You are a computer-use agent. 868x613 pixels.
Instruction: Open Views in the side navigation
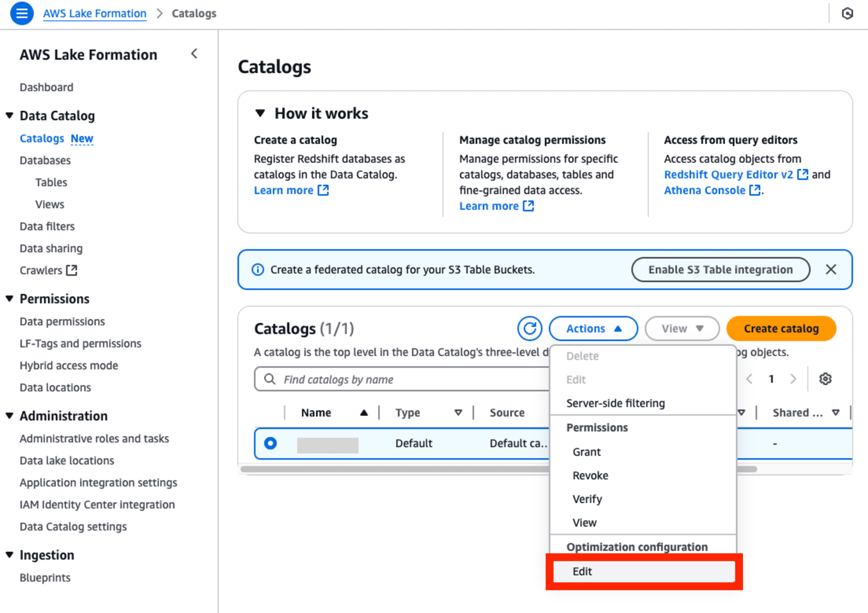49,204
